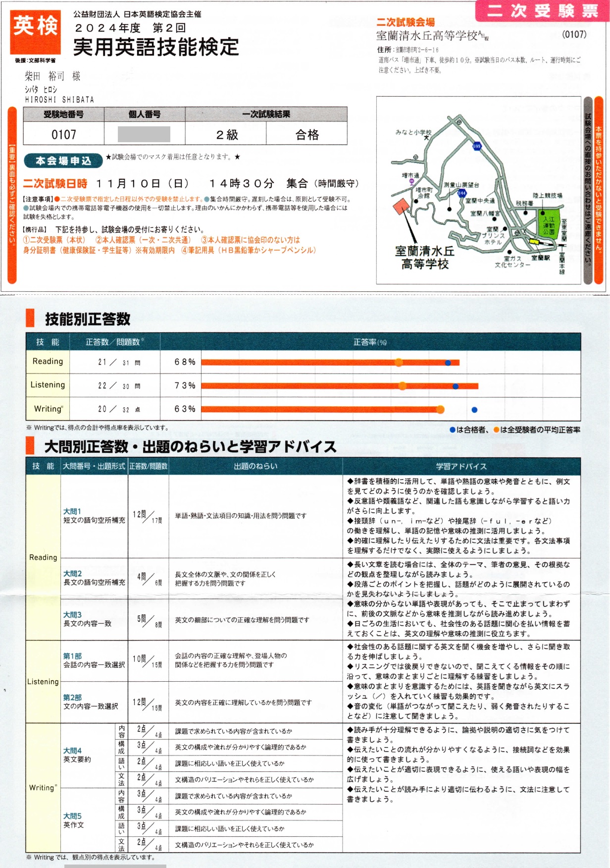Click the 実用英語技能検定 title
Image resolution: width=610 pixels, height=868 pixels.
click(x=156, y=47)
